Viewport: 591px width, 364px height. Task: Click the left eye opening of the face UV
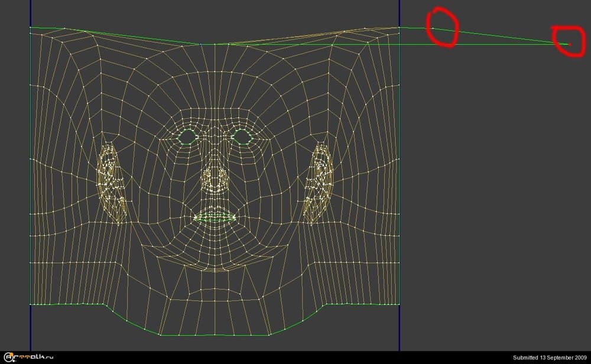[188, 137]
